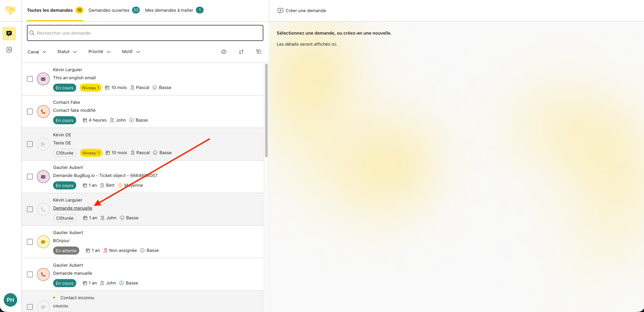Toggle the eye visibility icon
The width and height of the screenshot is (644, 312).
[224, 52]
